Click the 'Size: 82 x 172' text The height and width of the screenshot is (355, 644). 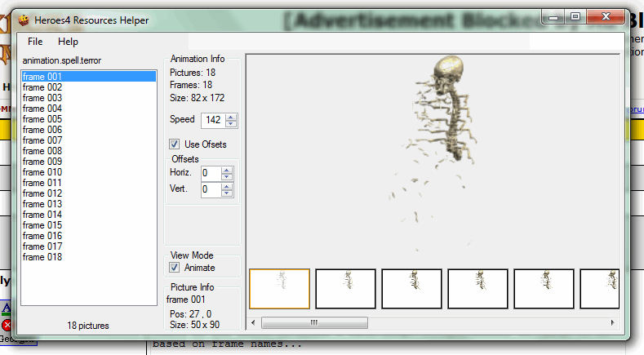(x=198, y=98)
